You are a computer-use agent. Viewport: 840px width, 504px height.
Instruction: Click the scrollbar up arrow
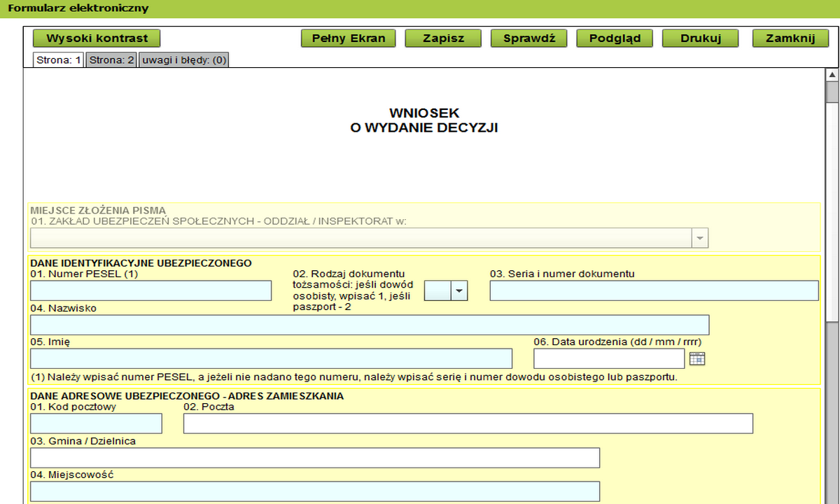coord(832,74)
